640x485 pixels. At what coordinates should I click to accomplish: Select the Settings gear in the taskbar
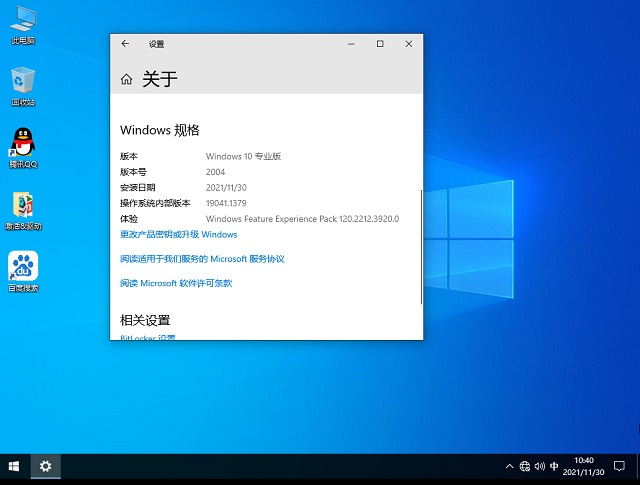click(x=45, y=467)
